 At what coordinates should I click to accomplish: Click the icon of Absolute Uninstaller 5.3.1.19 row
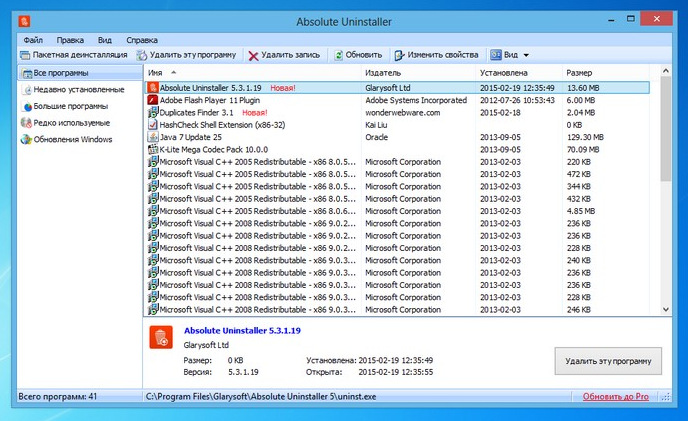(x=153, y=87)
